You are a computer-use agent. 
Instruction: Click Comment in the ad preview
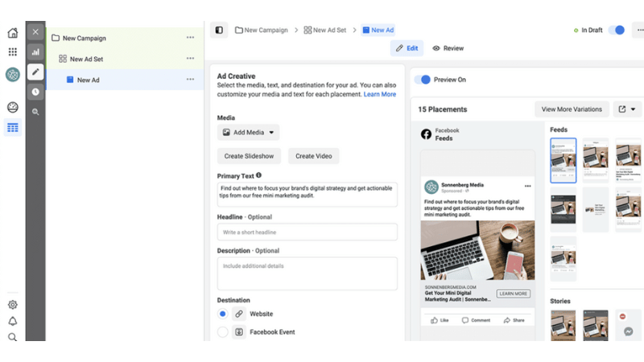click(x=476, y=320)
